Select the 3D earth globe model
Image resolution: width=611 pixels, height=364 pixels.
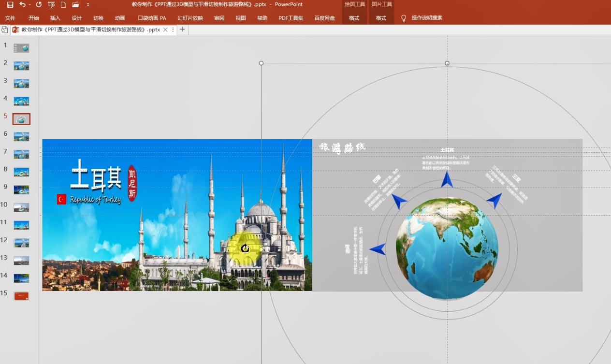(x=447, y=249)
